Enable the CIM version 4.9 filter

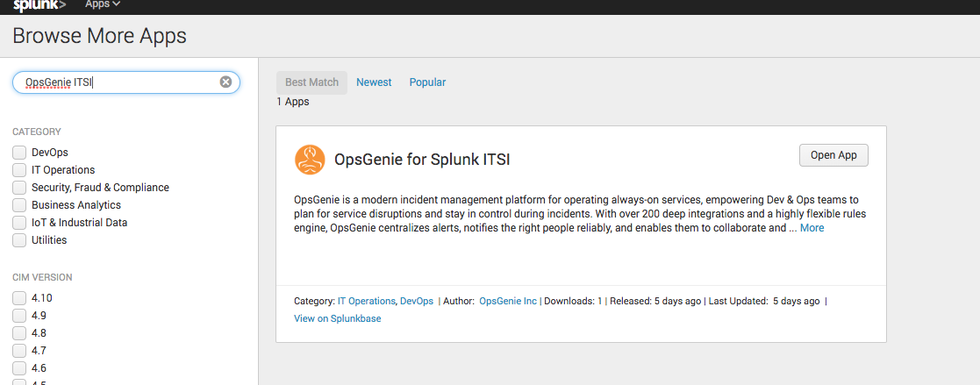point(19,316)
